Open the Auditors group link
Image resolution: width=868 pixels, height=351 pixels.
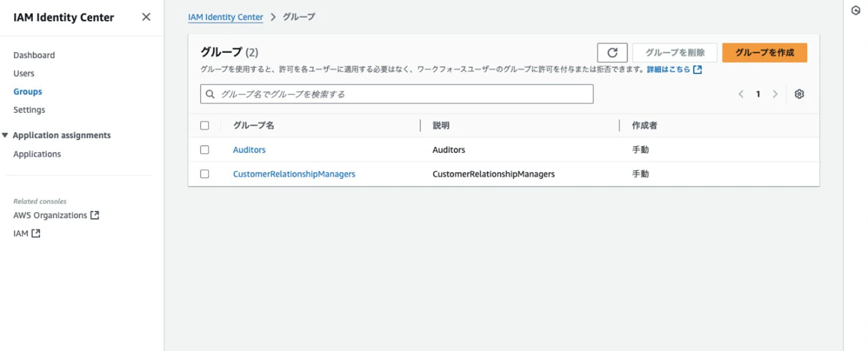(249, 150)
